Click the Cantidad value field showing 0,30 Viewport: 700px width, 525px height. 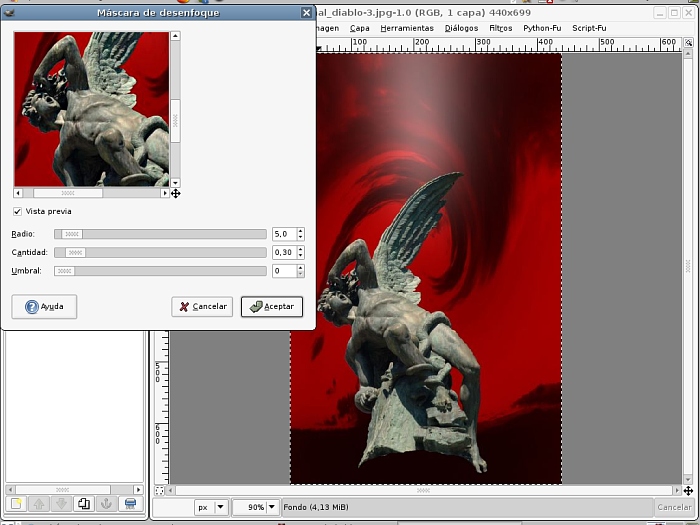(284, 253)
